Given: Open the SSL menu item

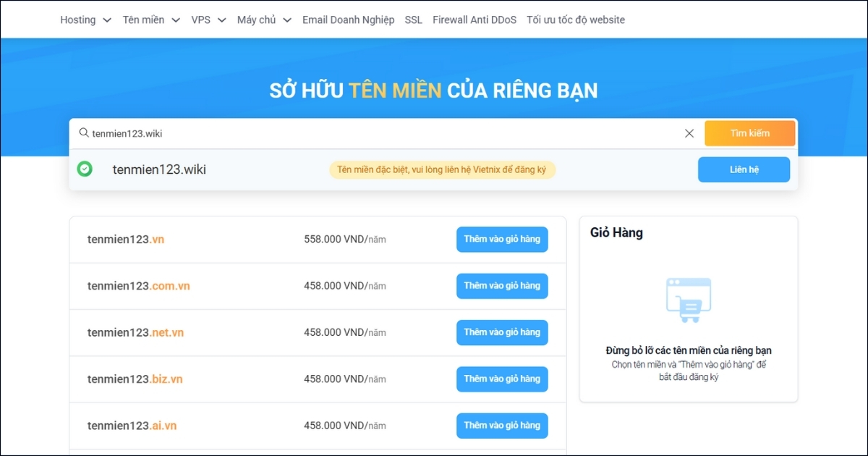Looking at the screenshot, I should point(413,20).
